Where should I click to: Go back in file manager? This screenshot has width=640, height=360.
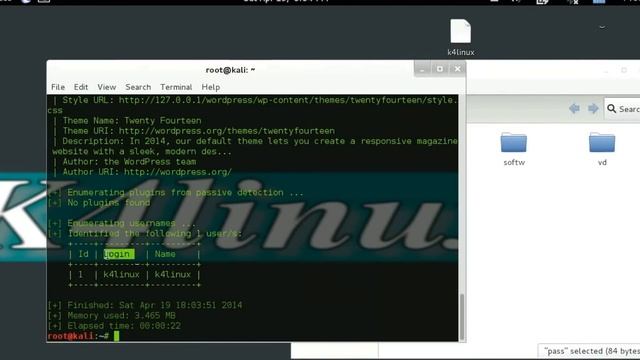tap(574, 109)
